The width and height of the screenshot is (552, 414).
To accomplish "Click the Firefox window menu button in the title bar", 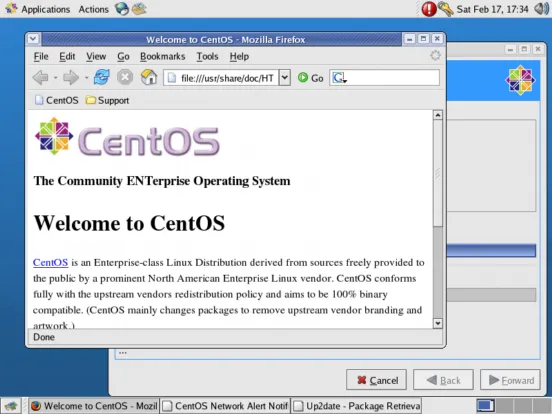I will (33, 39).
